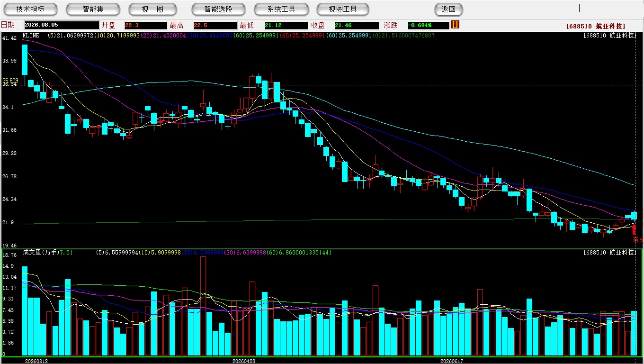Select the 最高 value field 22.5
This screenshot has height=364, width=644.
coord(215,25)
